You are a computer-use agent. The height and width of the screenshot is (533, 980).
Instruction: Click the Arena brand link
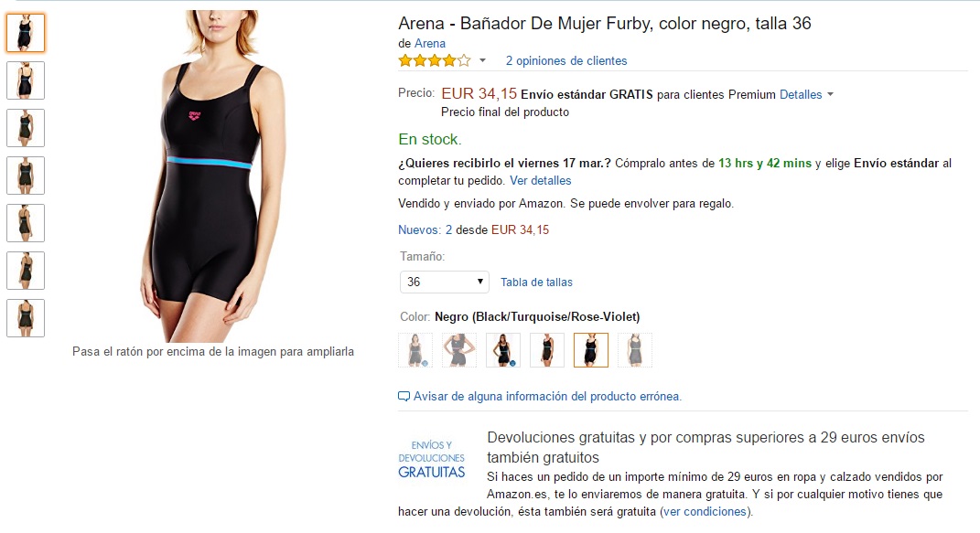430,43
